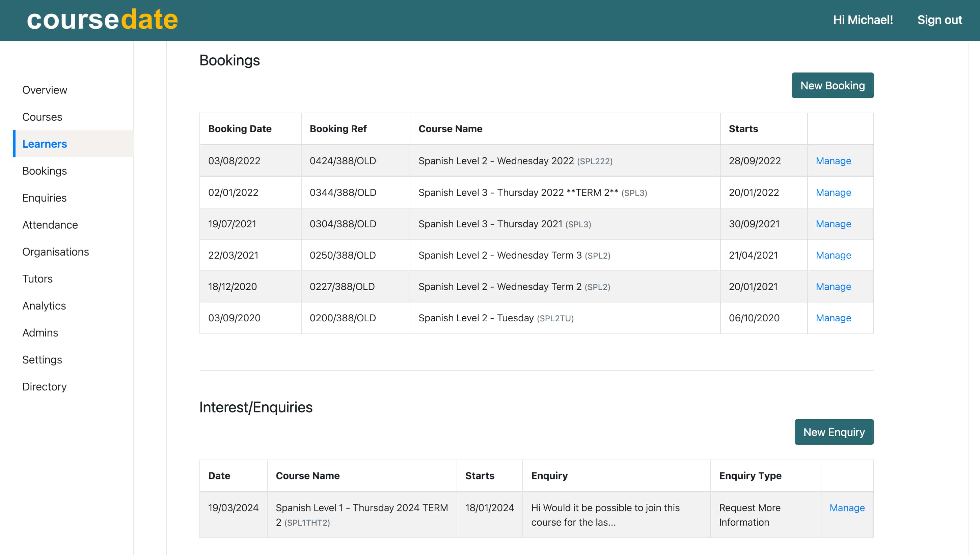Screen dimensions: 980x555
Task: Navigate to Attendance page
Action: (x=50, y=225)
